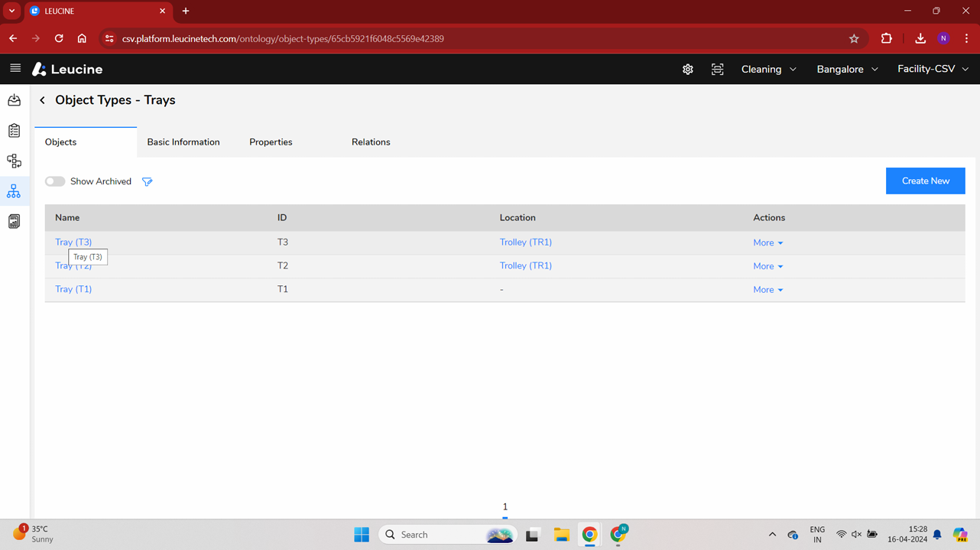Click the Leucine logo
The image size is (980, 550).
(67, 69)
